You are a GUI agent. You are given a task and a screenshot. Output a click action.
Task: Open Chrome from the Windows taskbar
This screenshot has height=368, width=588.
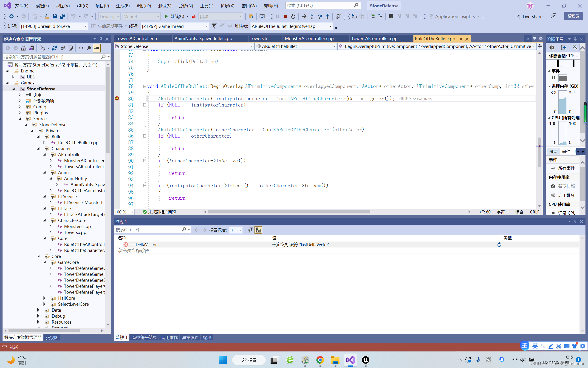tap(320, 360)
